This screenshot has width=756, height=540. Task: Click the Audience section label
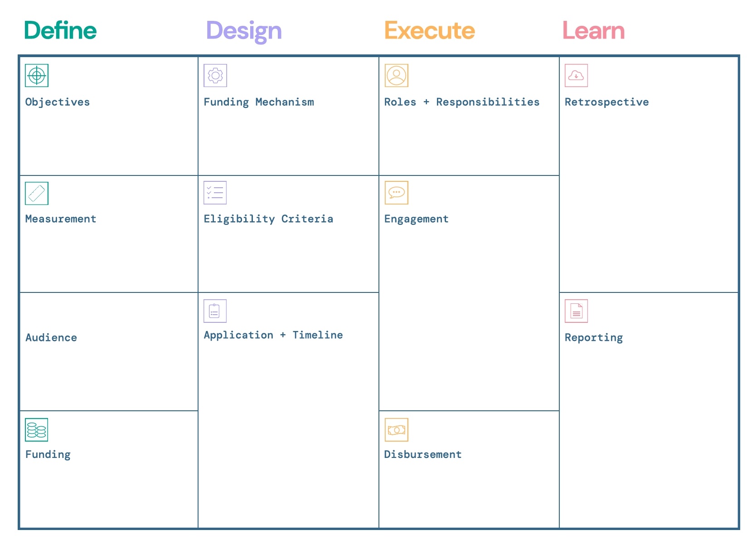click(51, 338)
